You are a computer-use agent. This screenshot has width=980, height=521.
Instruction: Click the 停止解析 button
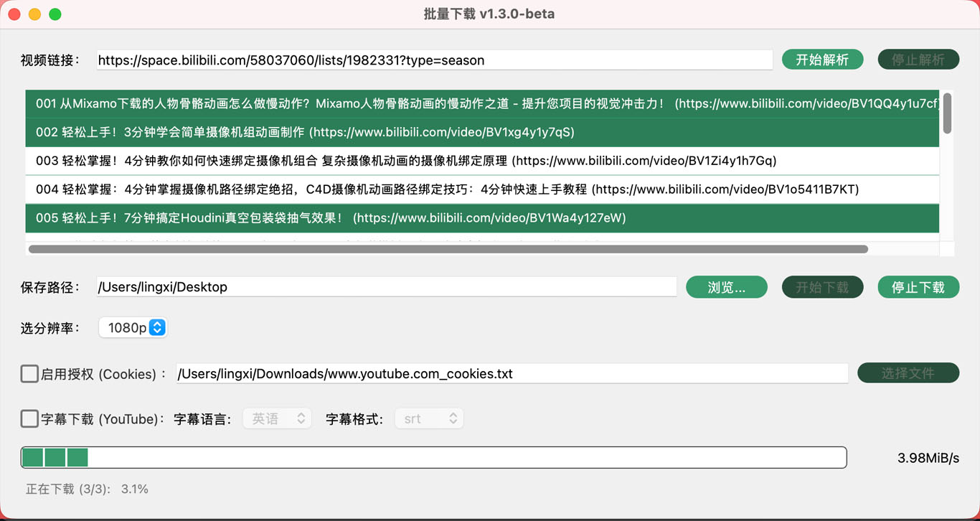click(x=918, y=60)
